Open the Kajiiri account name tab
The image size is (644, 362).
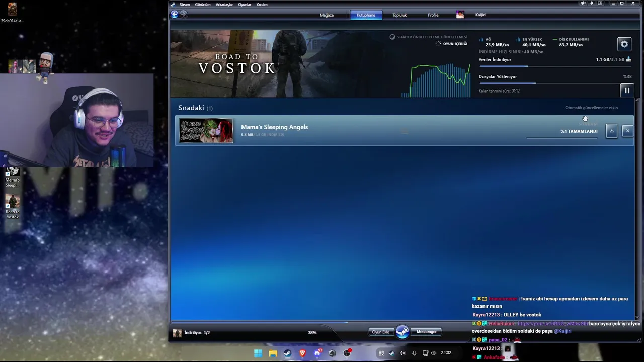point(480,15)
